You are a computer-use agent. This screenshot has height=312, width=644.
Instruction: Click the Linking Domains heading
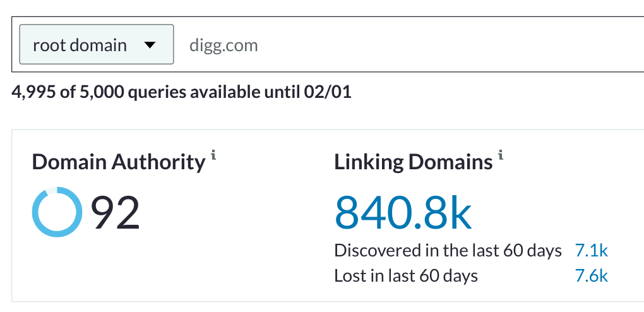click(x=413, y=162)
